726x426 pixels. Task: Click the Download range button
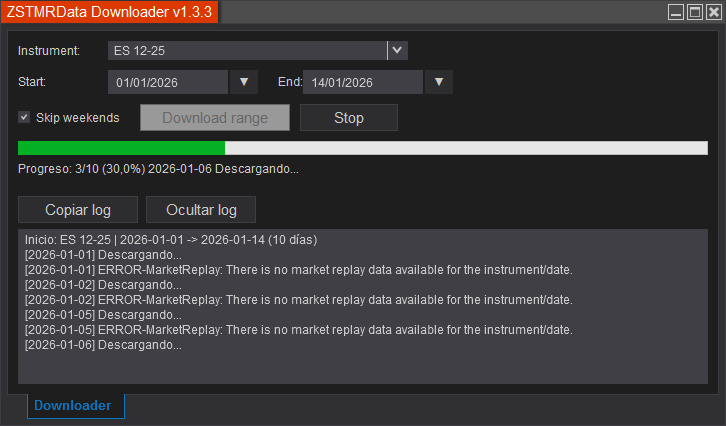coord(215,118)
